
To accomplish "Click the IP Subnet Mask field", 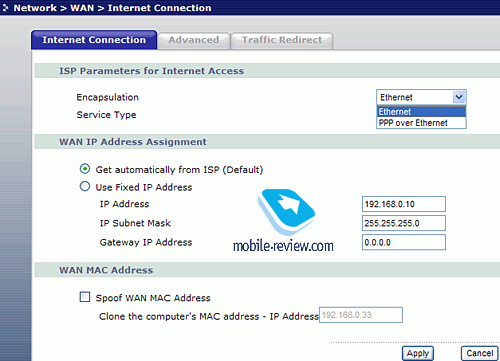I will (x=404, y=223).
